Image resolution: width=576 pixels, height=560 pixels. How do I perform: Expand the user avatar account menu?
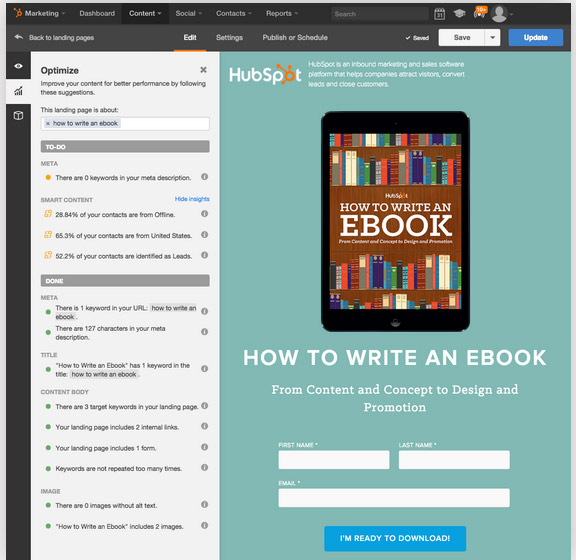(x=502, y=14)
